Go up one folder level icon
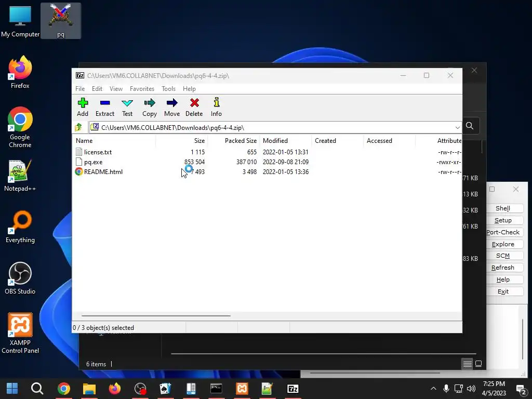Image resolution: width=532 pixels, height=399 pixels. [78, 127]
